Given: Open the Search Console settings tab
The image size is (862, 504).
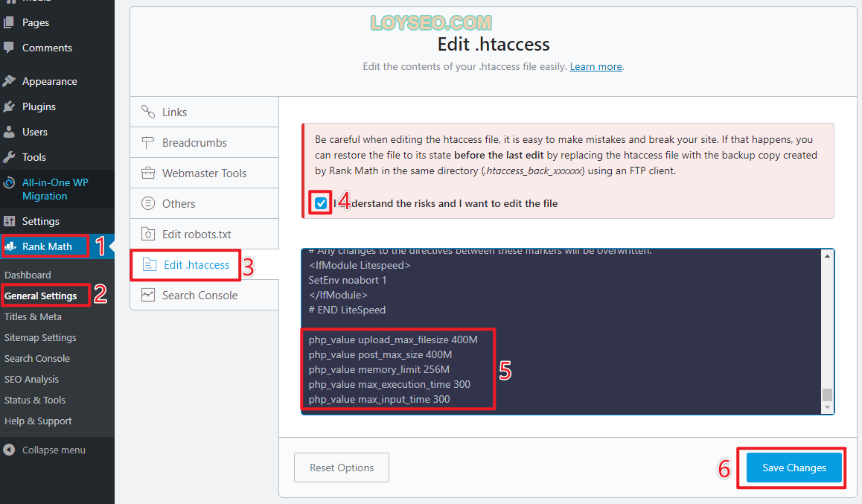Looking at the screenshot, I should click(205, 295).
